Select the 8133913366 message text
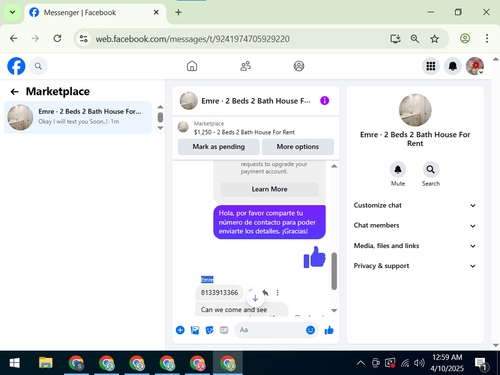The width and height of the screenshot is (500, 375). coord(219,292)
